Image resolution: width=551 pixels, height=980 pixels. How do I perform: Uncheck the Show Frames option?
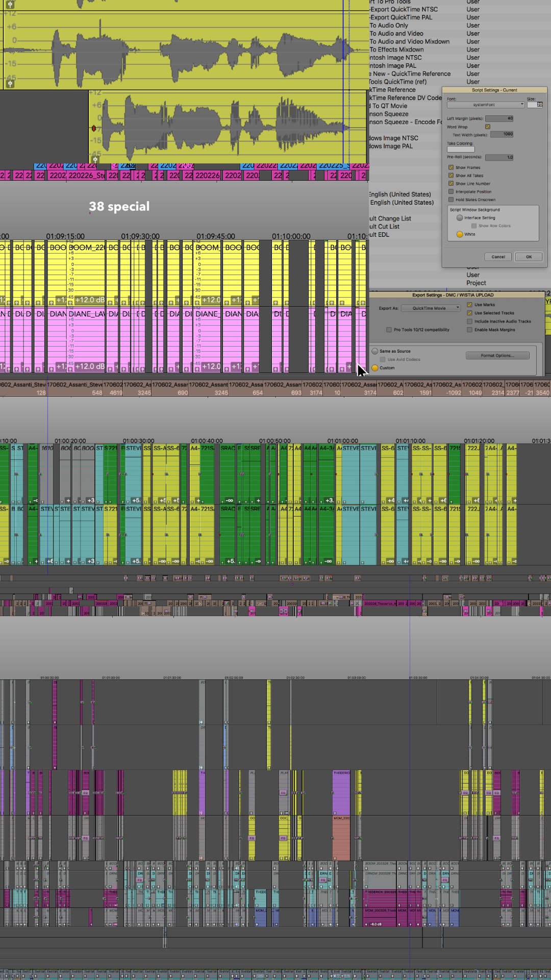click(451, 167)
